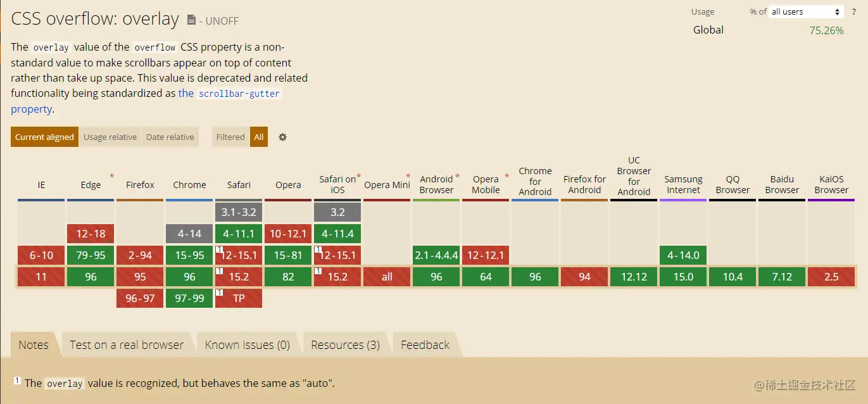Open the Notes tab
The height and width of the screenshot is (404, 868).
pyautogui.click(x=34, y=344)
